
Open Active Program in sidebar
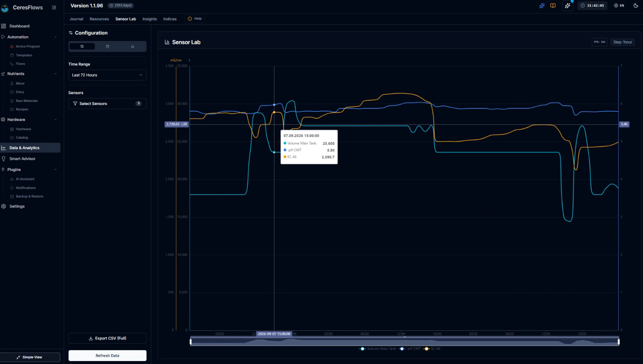click(x=28, y=46)
